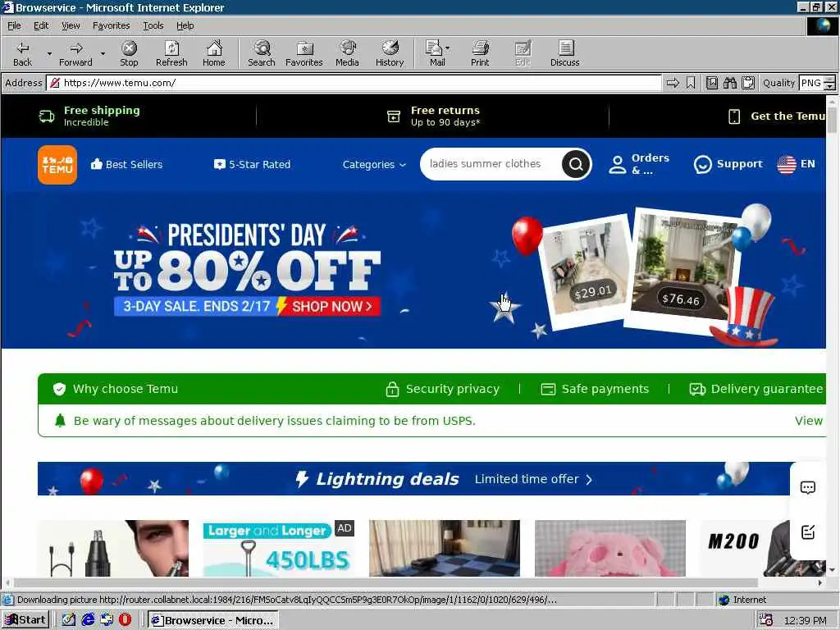Viewport: 840px width, 630px height.
Task: Open the pink plush toy thumbnail
Action: (x=610, y=548)
